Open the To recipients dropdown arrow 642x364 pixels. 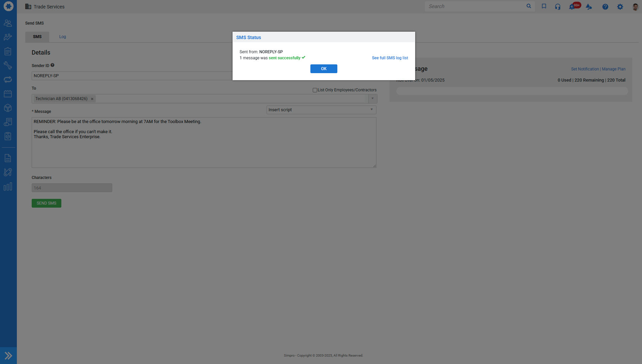point(372,99)
